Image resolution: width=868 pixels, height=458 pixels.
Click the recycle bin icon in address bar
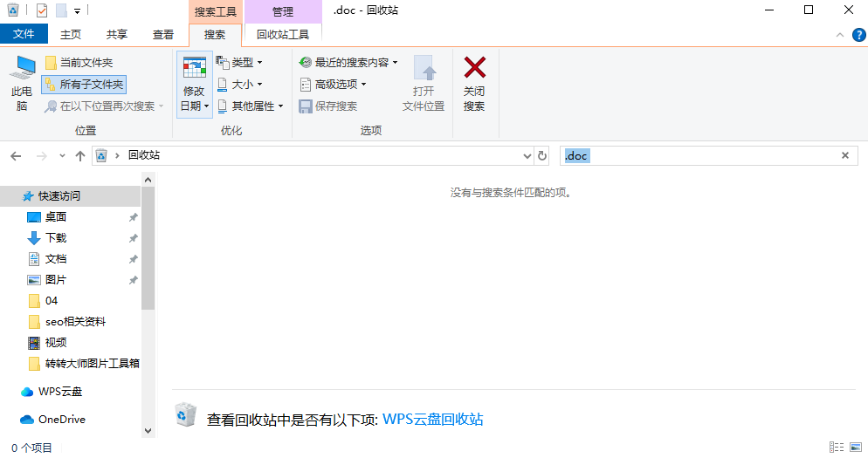pos(101,156)
